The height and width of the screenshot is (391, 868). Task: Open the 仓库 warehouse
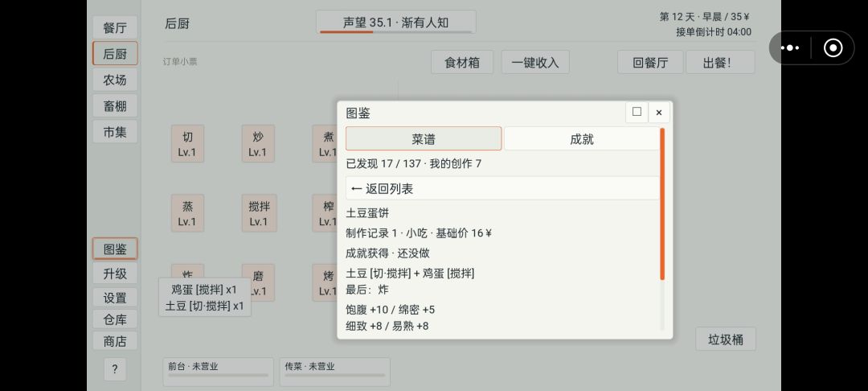(x=115, y=319)
